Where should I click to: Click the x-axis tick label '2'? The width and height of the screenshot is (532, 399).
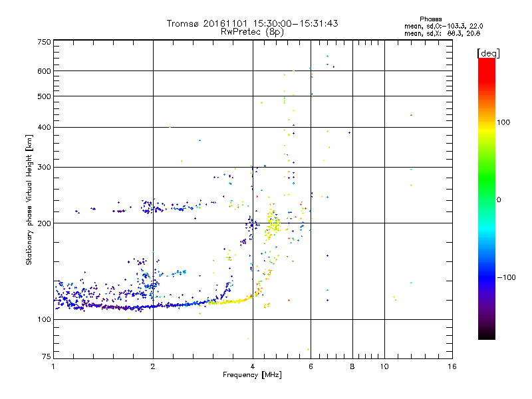click(x=153, y=366)
